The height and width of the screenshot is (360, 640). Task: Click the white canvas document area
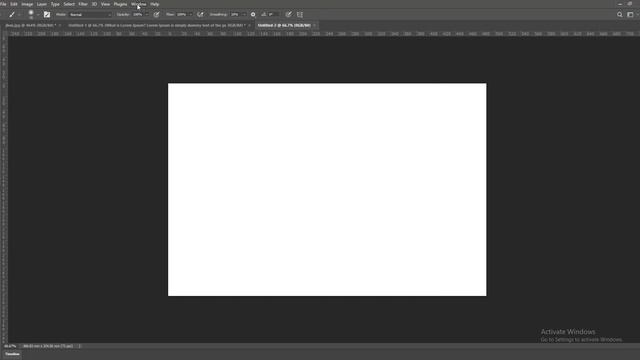point(327,189)
